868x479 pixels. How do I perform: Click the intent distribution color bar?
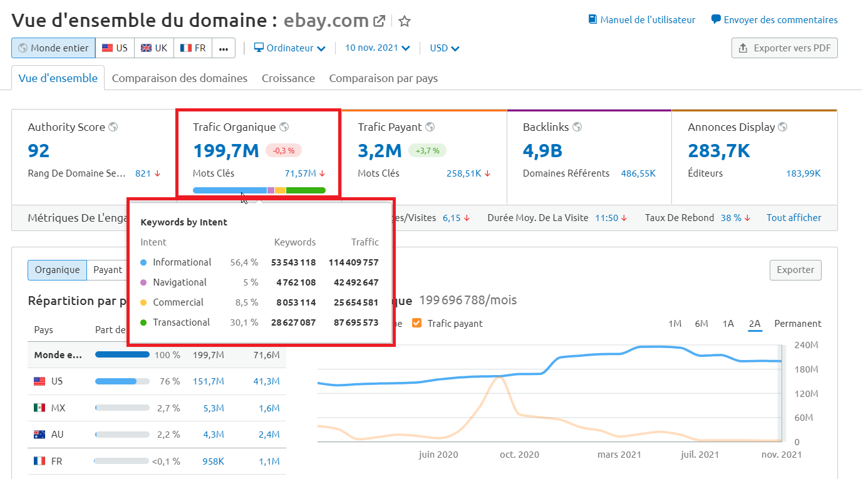[259, 190]
